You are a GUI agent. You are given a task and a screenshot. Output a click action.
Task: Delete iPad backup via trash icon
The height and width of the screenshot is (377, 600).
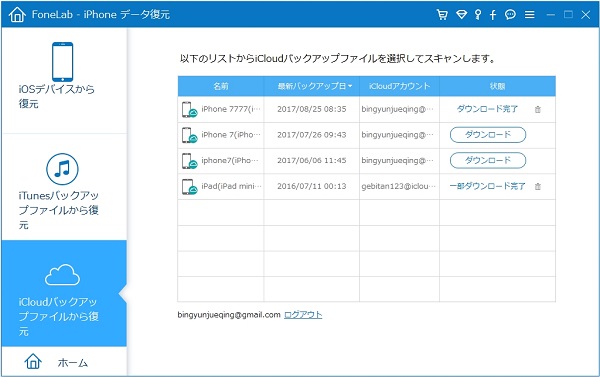[538, 186]
